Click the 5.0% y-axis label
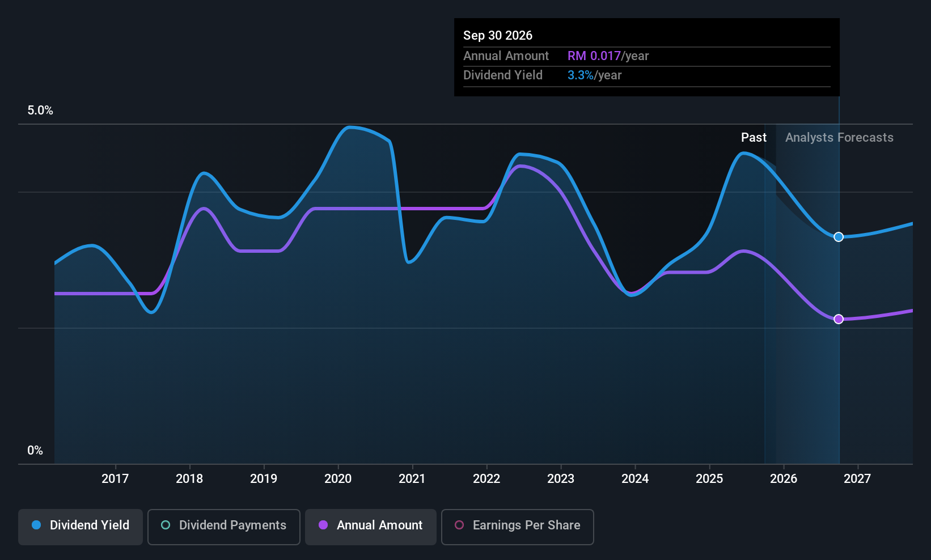This screenshot has height=560, width=931. point(40,111)
